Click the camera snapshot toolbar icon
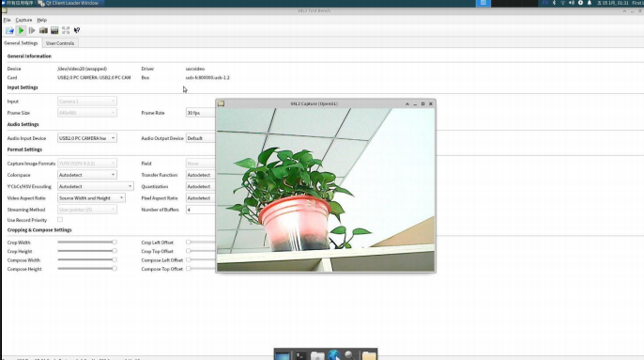The height and width of the screenshot is (360, 644). [43, 30]
